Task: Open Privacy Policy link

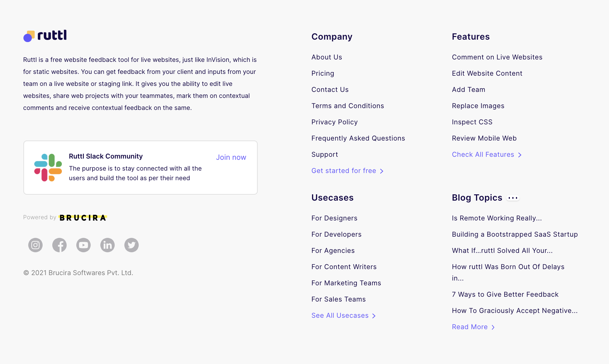Action: click(x=335, y=122)
